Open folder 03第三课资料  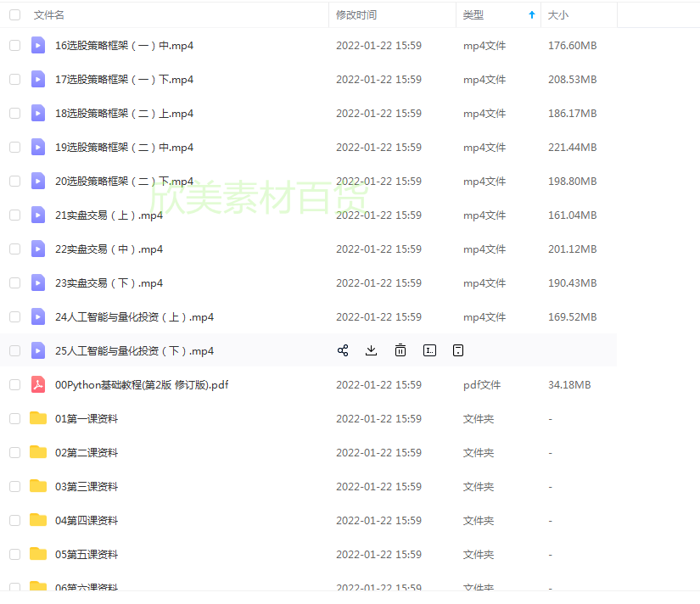pos(87,487)
